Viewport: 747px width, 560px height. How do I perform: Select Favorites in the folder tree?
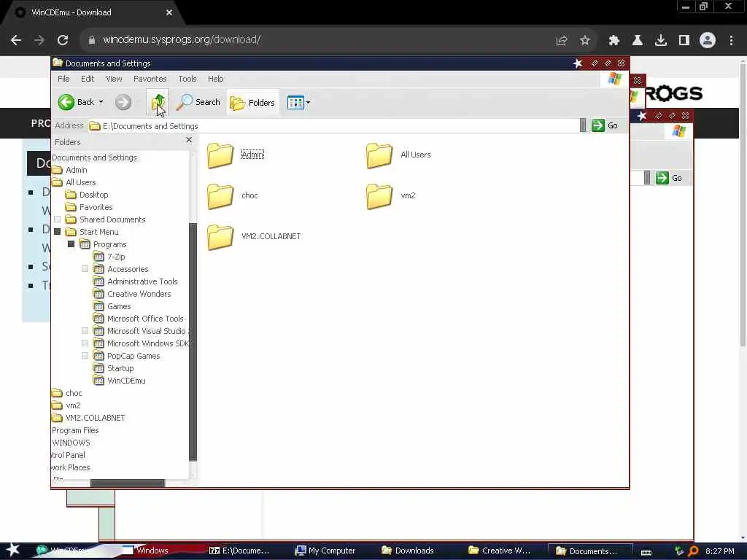coord(96,207)
